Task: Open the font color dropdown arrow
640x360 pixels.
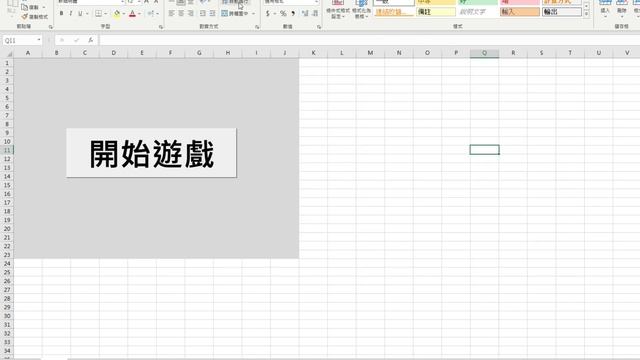Action: coord(139,13)
